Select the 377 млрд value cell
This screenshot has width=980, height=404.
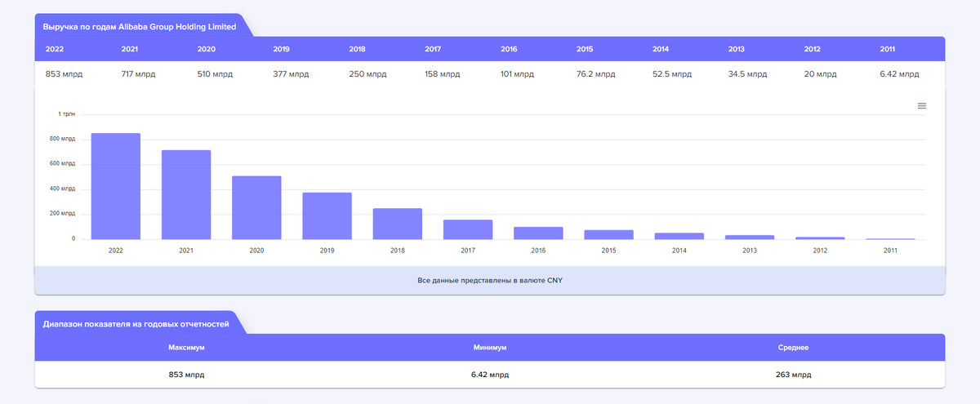click(291, 73)
